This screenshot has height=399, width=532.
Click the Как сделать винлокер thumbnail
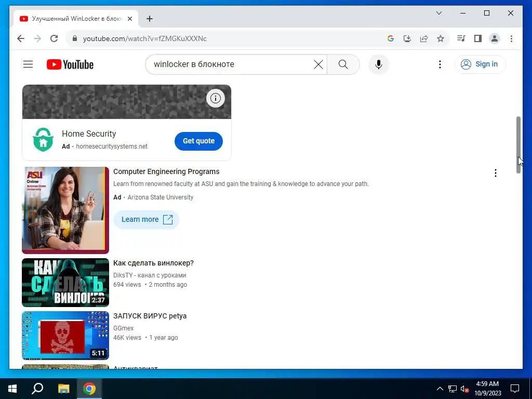(65, 283)
